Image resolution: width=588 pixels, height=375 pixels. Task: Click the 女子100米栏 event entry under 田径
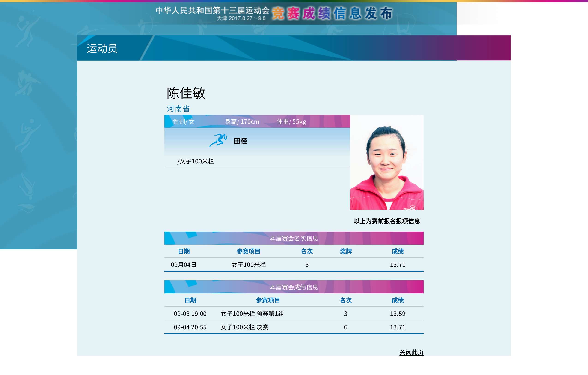tap(196, 161)
